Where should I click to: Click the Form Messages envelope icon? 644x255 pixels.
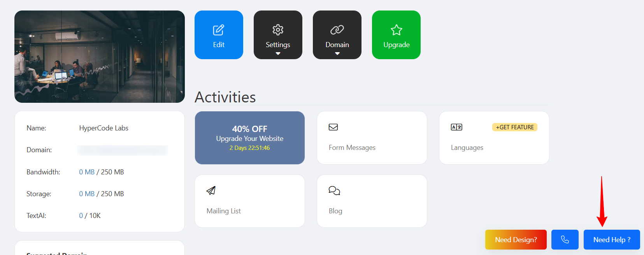click(333, 127)
